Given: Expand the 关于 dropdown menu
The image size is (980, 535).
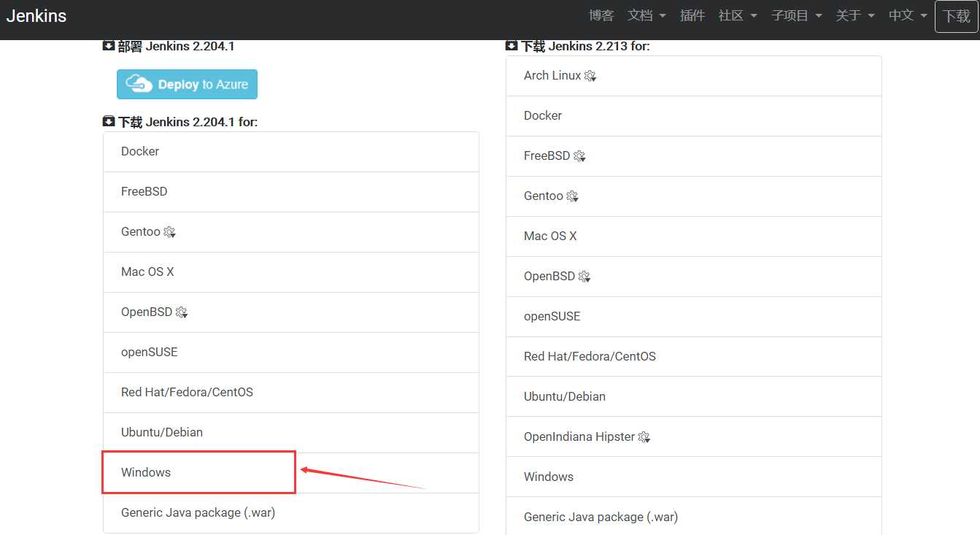Looking at the screenshot, I should click(x=855, y=15).
